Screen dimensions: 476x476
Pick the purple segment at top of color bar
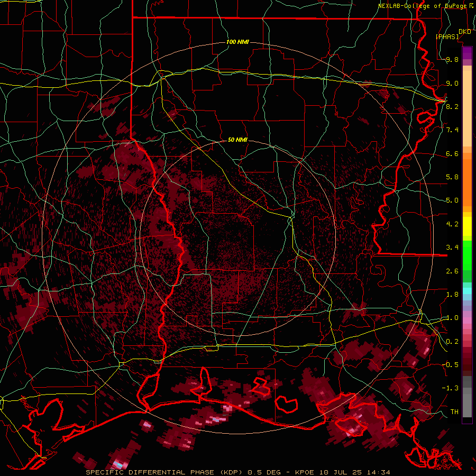point(467,53)
